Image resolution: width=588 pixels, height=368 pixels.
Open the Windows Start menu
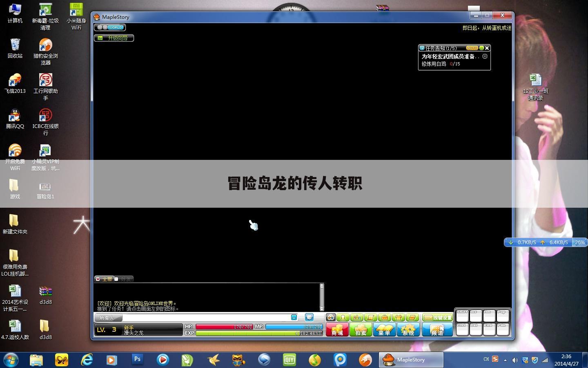point(11,360)
